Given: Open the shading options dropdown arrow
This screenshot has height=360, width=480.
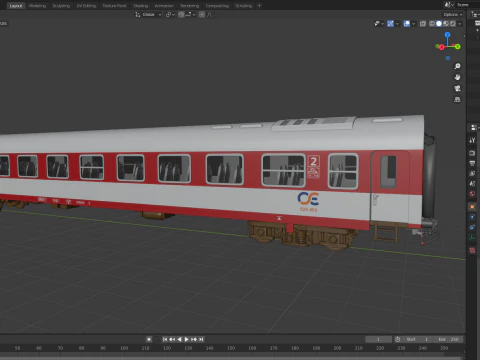Looking at the screenshot, I should point(460,24).
